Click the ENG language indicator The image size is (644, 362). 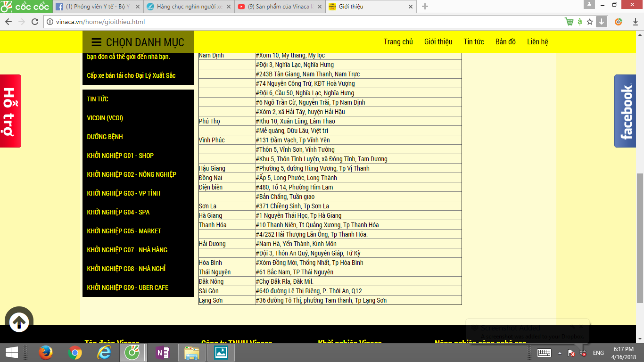[598, 353]
